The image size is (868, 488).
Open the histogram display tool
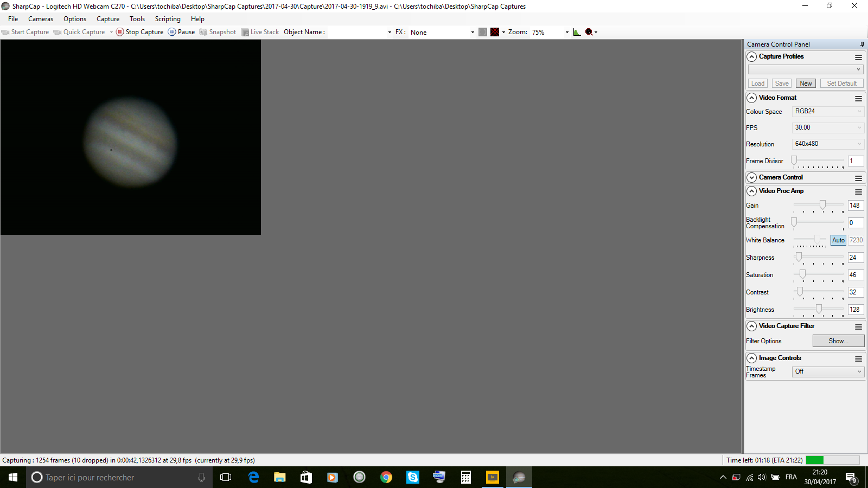pyautogui.click(x=577, y=32)
